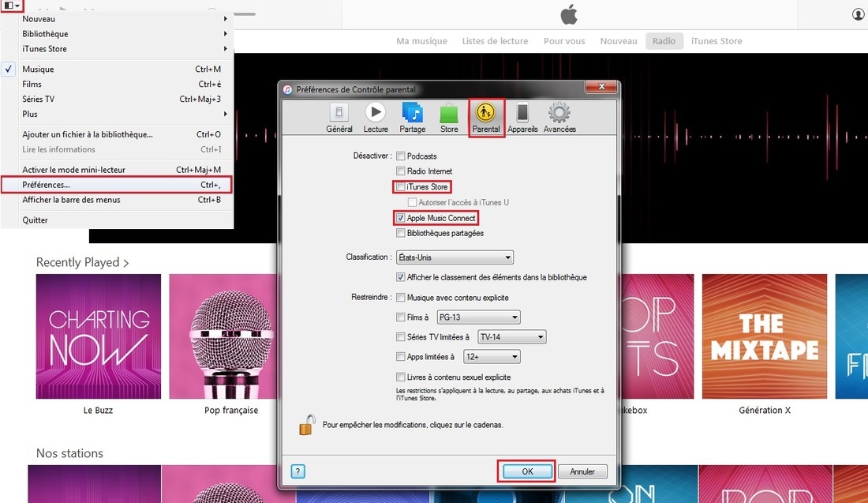The image size is (868, 503).
Task: Open the Lecture preferences pane
Action: [x=376, y=118]
